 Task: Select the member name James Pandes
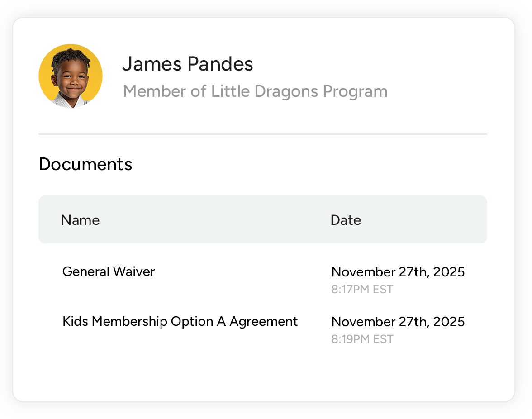click(x=187, y=64)
